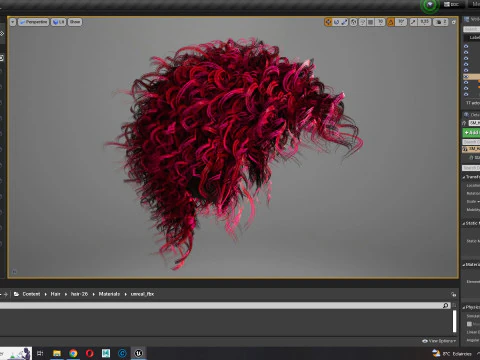Screen dimensions: 480x360
Task: Click the magnifier icon in search bar
Action: coord(446,305)
